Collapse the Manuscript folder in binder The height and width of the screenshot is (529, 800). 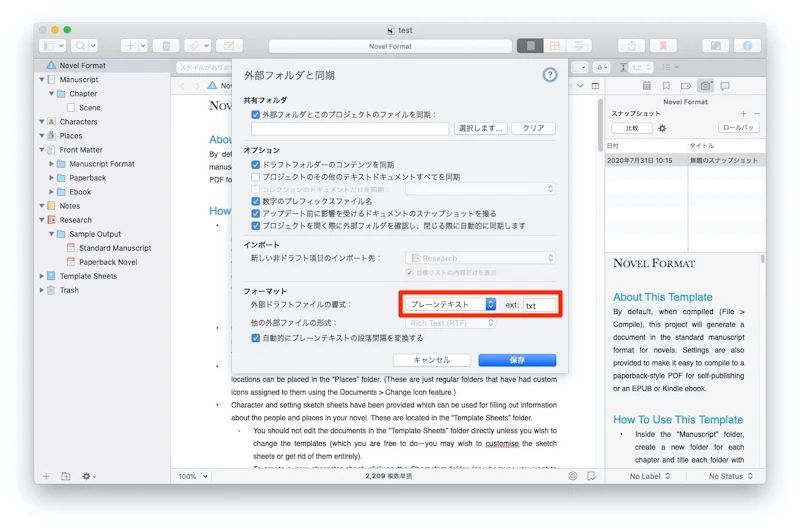(42, 80)
